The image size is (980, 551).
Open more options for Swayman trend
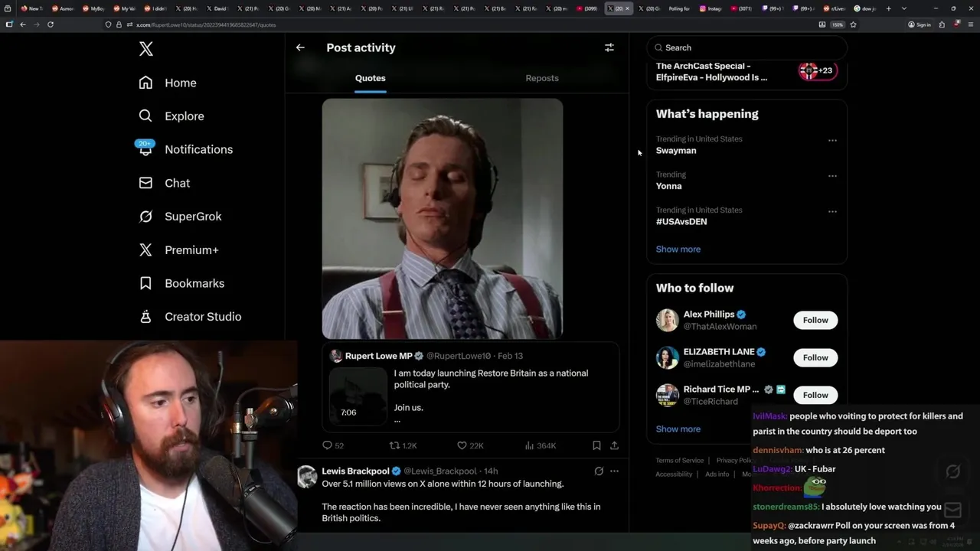click(832, 141)
